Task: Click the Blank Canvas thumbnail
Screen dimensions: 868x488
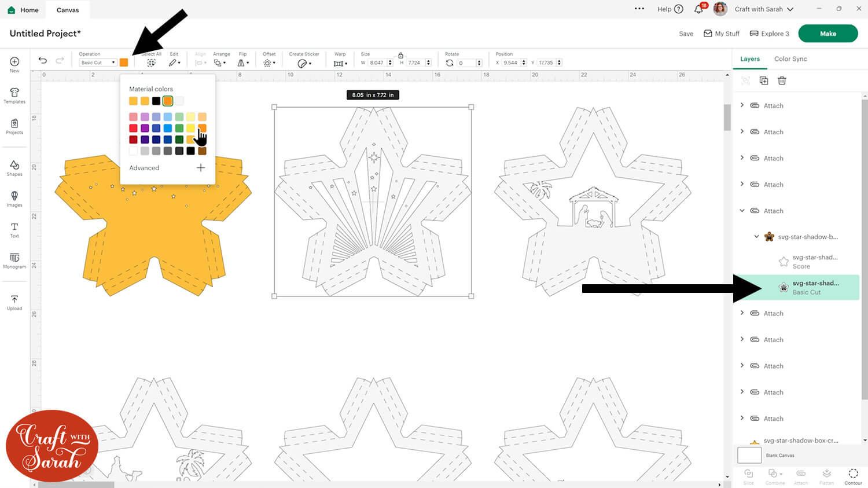Action: 749,455
